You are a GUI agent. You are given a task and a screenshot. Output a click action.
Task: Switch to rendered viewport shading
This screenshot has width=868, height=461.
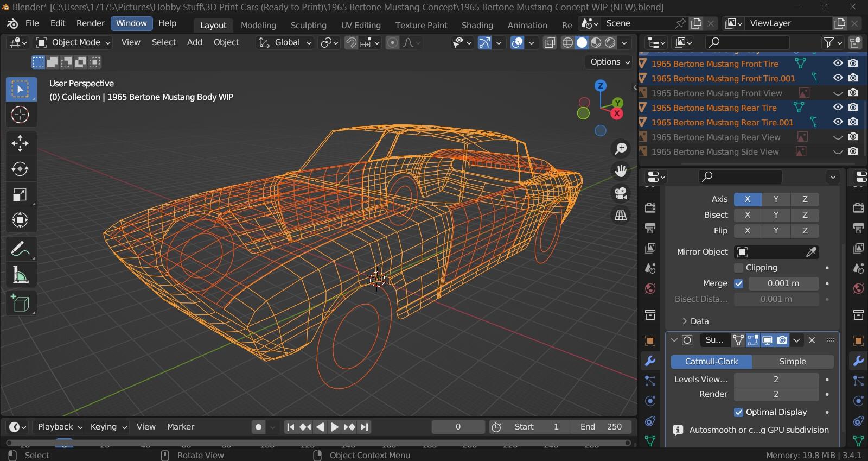(x=610, y=42)
